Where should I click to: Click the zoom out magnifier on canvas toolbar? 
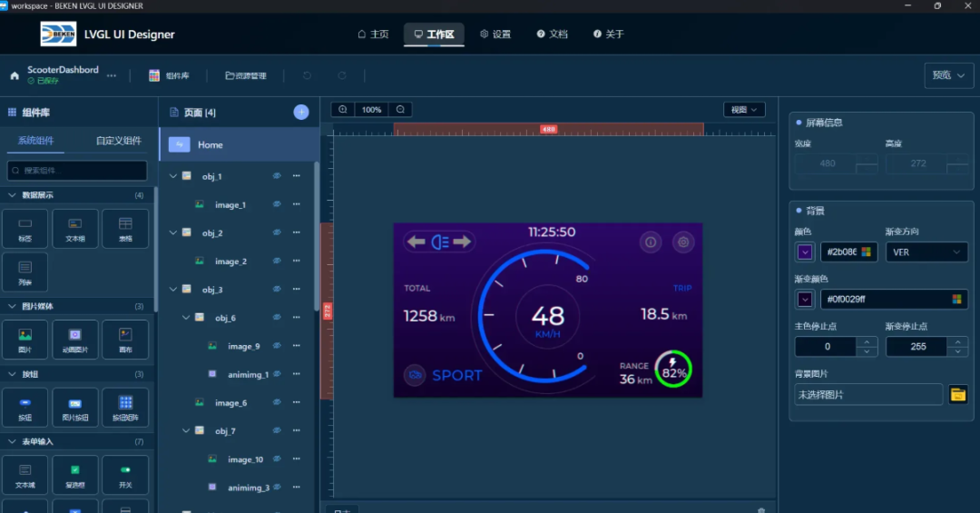pos(400,110)
